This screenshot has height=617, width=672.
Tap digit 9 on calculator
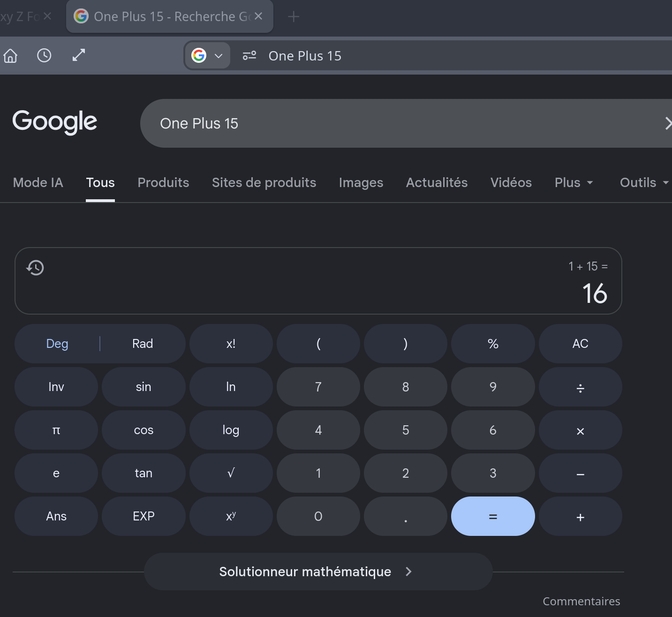(x=493, y=387)
